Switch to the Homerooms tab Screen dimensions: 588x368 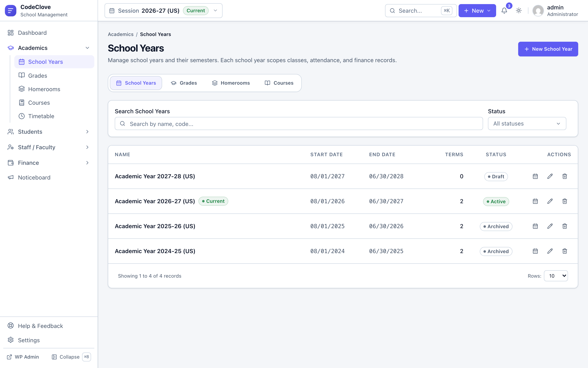click(231, 83)
